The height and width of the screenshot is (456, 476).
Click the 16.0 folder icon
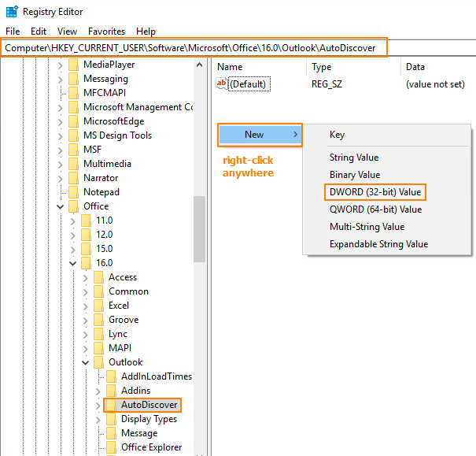(86, 263)
